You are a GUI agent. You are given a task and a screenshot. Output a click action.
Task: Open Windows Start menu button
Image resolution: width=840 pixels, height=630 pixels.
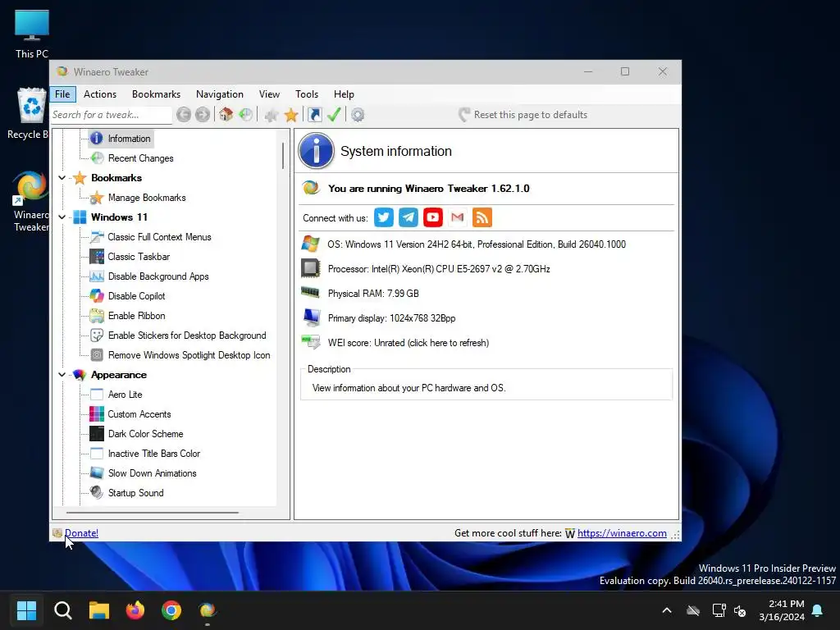tap(26, 610)
